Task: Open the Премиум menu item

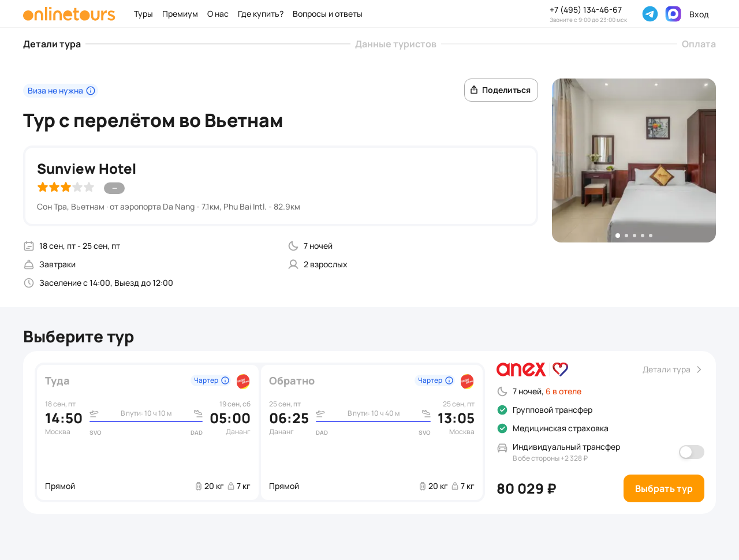Action: (180, 14)
